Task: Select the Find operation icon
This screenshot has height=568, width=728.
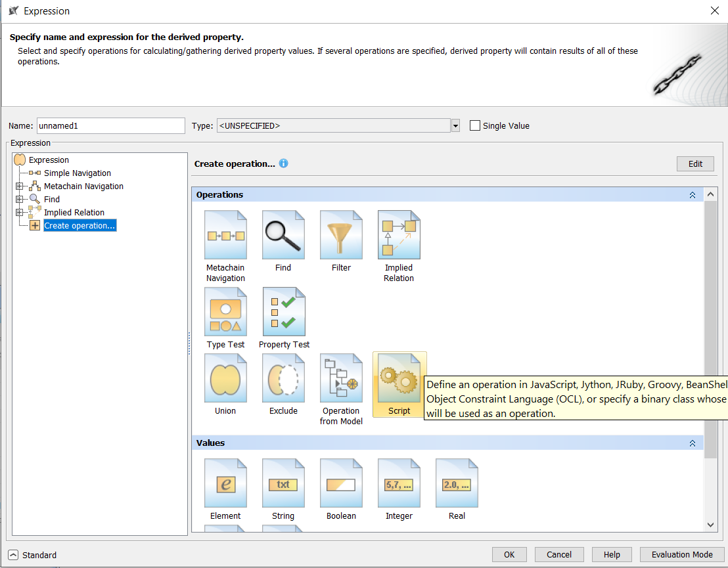Action: [x=283, y=234]
